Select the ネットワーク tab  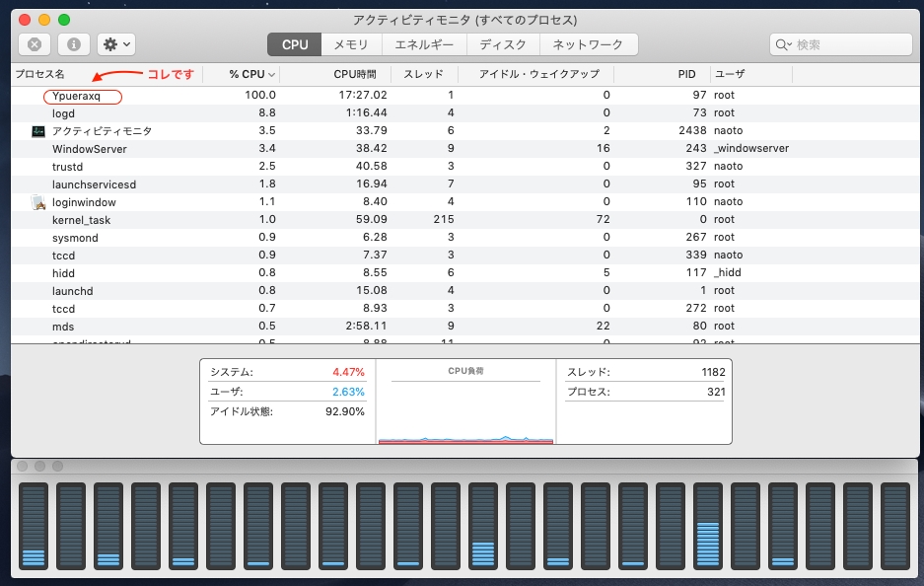pos(588,44)
